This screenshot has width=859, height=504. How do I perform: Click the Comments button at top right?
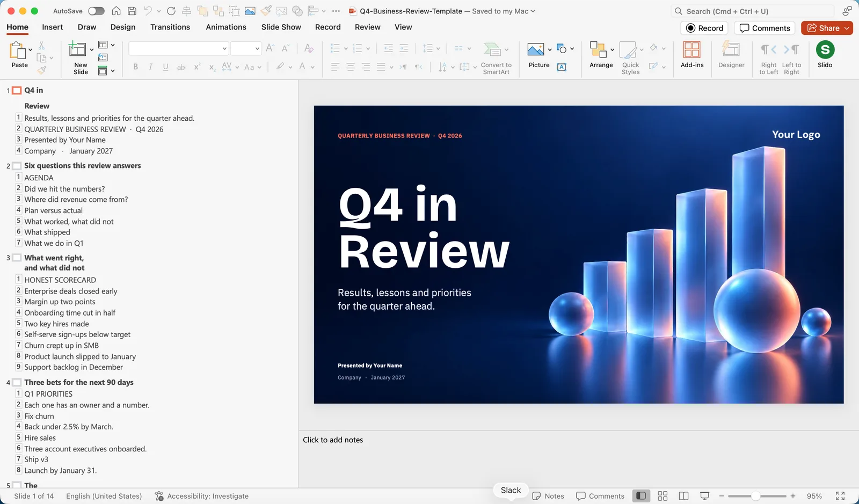click(x=765, y=28)
